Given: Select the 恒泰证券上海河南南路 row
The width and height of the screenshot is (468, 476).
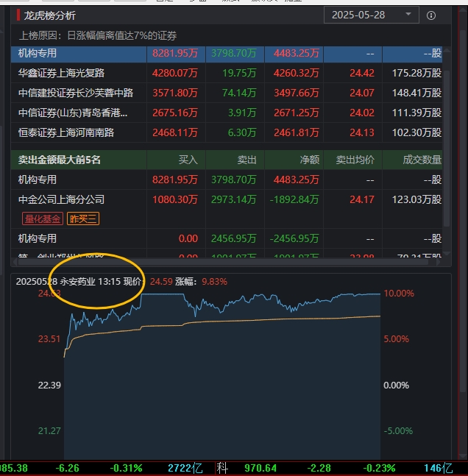Looking at the screenshot, I should click(226, 132).
